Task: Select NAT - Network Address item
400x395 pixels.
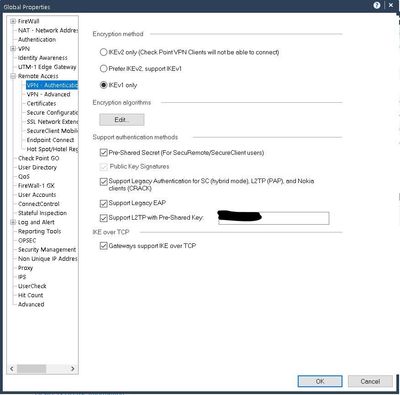Action: pos(48,30)
